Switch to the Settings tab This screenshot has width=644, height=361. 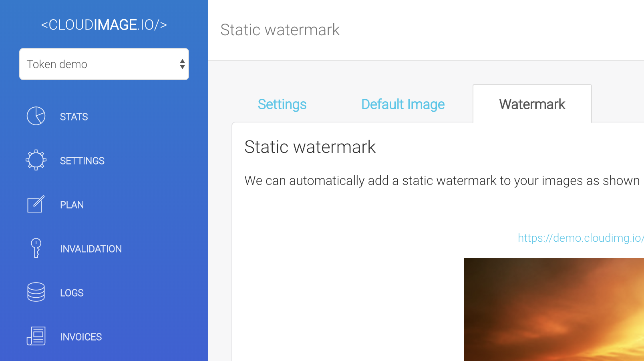(x=282, y=104)
